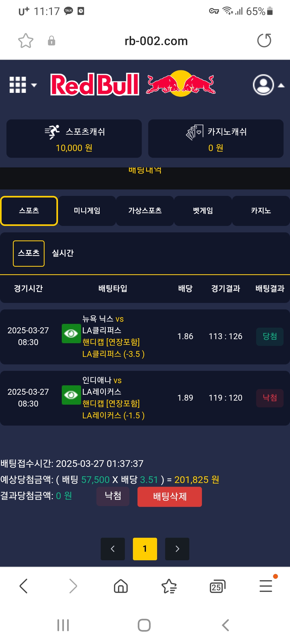Open the 25 open tabs switcher

[217, 586]
